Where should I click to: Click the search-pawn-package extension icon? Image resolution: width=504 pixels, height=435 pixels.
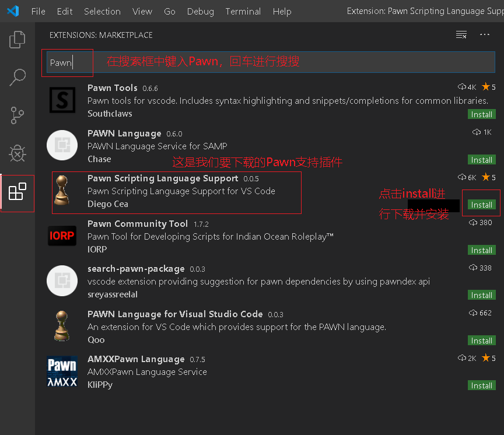pos(62,281)
